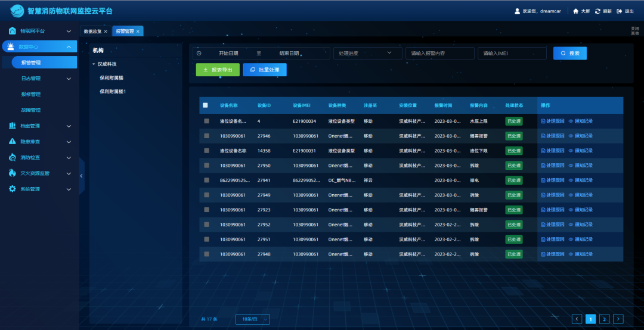Click the 消防检查 sidebar icon
The height and width of the screenshot is (330, 644).
12,157
